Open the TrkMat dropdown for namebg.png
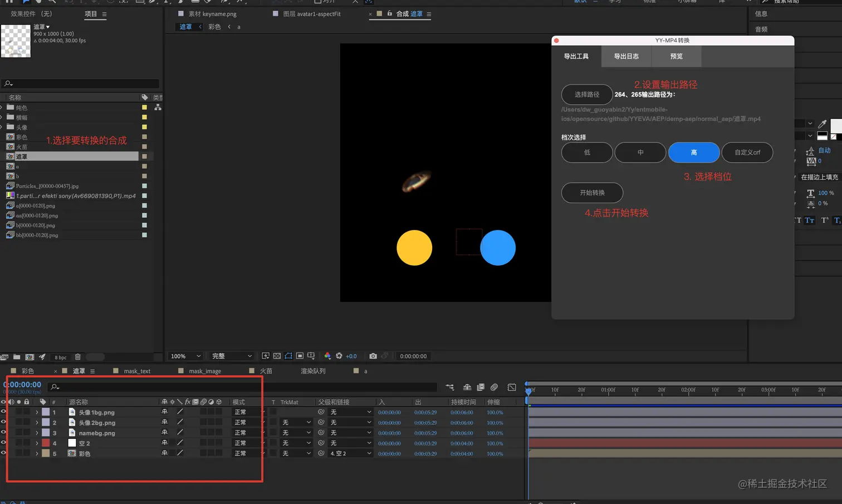 [x=296, y=433]
